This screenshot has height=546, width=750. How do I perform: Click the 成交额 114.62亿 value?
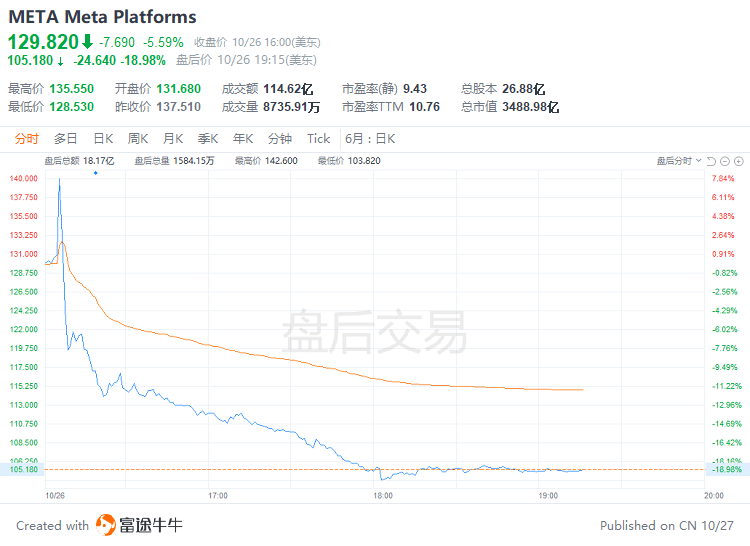pos(288,89)
